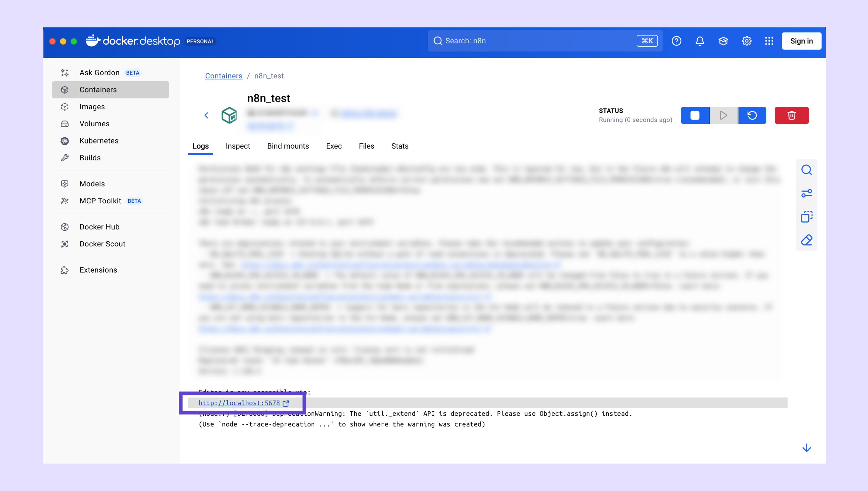Click the Containers breadcrumb link
Viewport: 868px width, 491px height.
(223, 76)
